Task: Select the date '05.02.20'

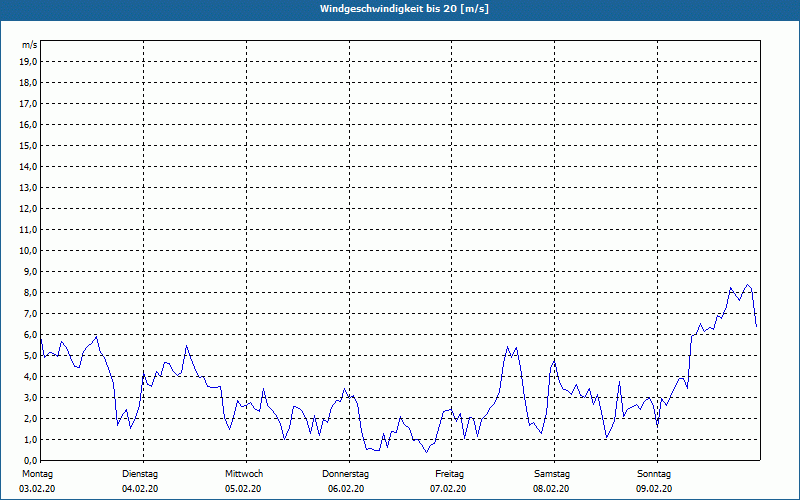Action: 243,489
